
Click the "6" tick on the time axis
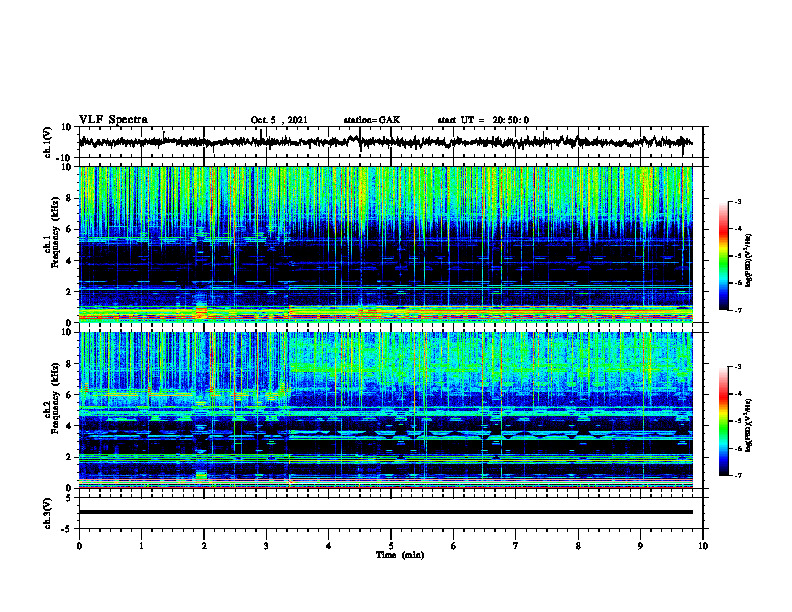click(x=454, y=546)
